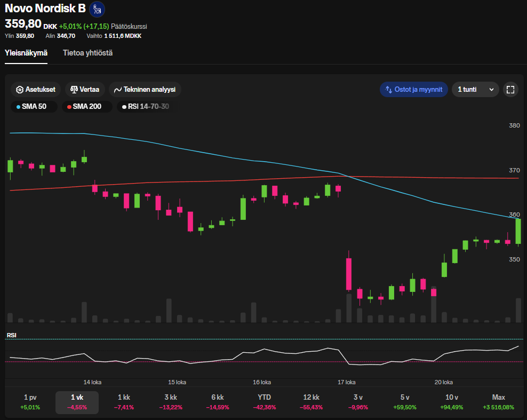
Task: Select the Max time range
Action: (x=498, y=402)
